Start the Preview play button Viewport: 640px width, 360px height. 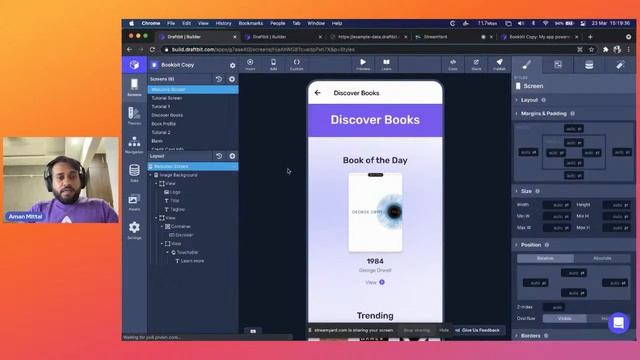pos(363,64)
